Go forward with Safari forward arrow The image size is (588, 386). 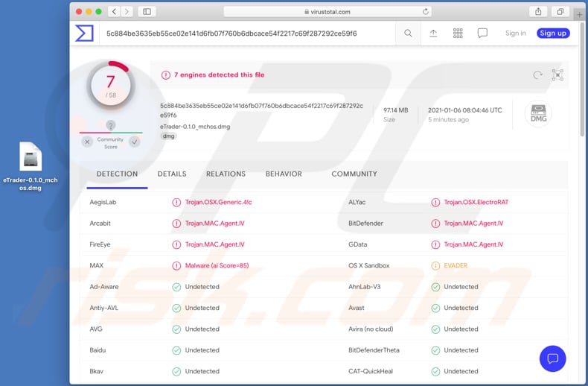(127, 12)
